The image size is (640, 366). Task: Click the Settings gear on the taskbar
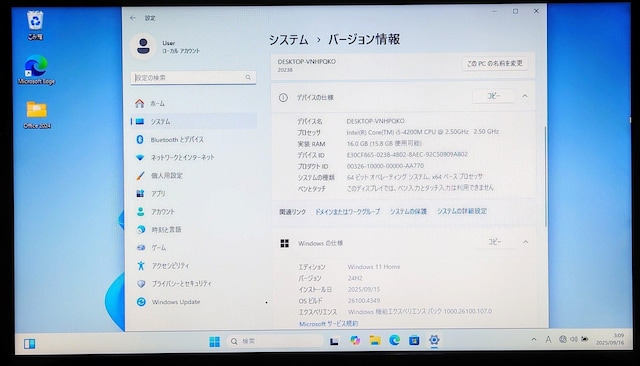click(x=434, y=340)
